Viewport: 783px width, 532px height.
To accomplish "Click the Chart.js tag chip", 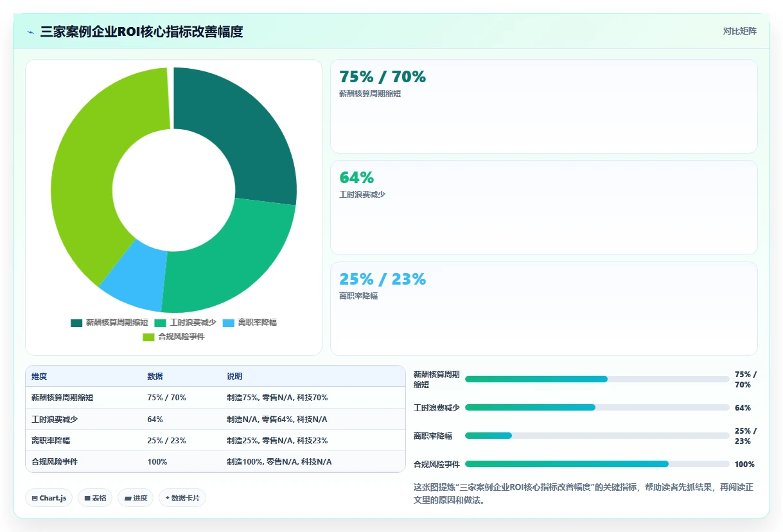I will [49, 498].
